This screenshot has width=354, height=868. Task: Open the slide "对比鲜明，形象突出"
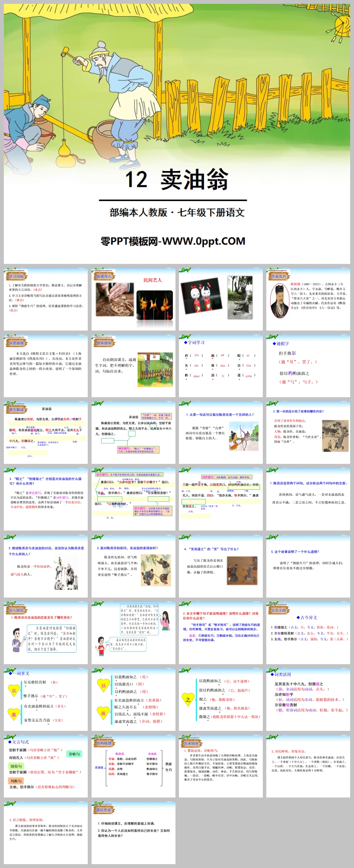click(x=308, y=766)
